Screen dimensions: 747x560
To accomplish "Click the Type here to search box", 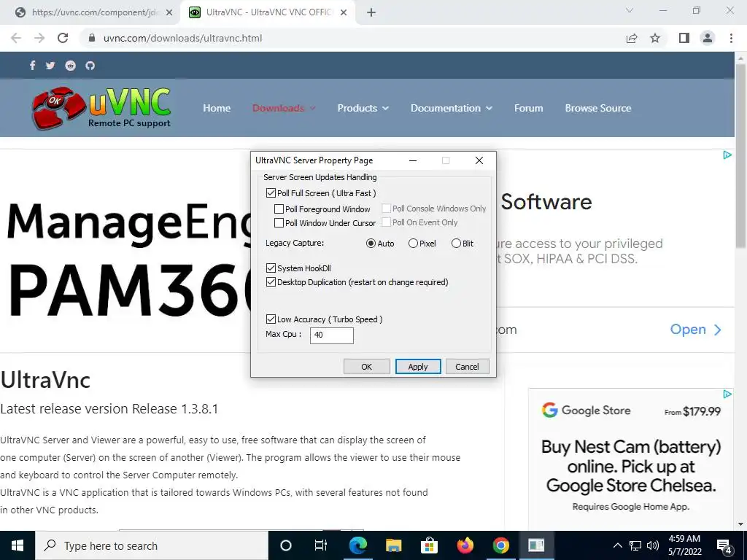I will 152,545.
